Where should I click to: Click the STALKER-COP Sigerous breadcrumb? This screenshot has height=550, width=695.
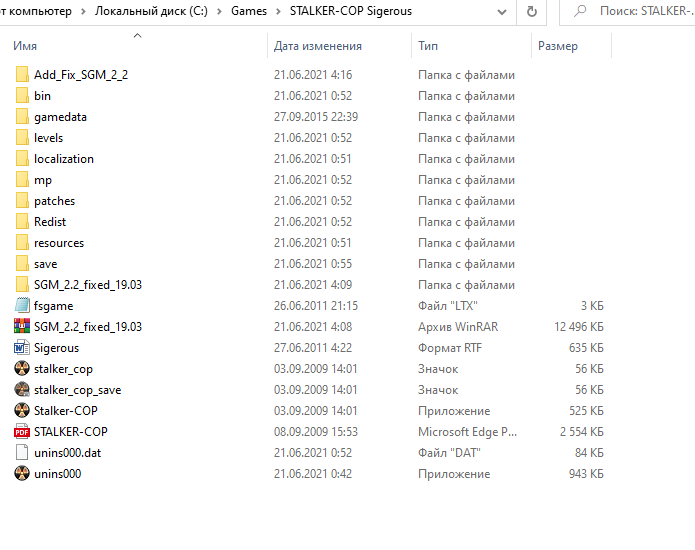351,11
